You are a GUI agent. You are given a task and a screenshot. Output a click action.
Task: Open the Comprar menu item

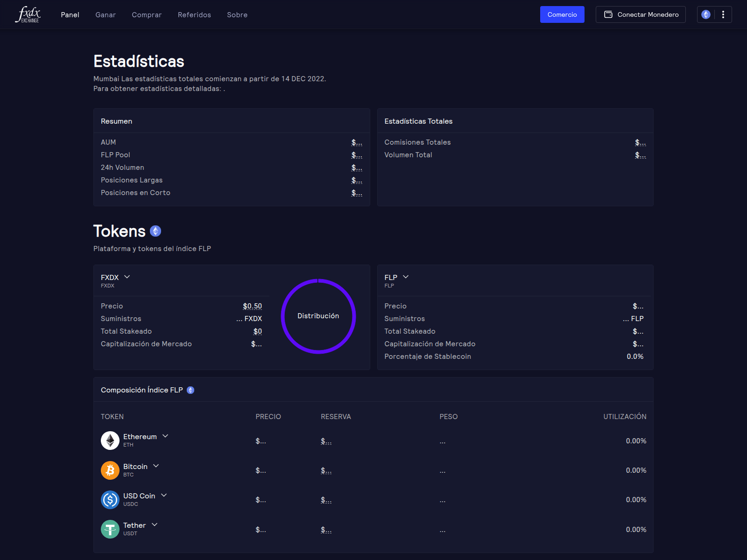pyautogui.click(x=147, y=15)
